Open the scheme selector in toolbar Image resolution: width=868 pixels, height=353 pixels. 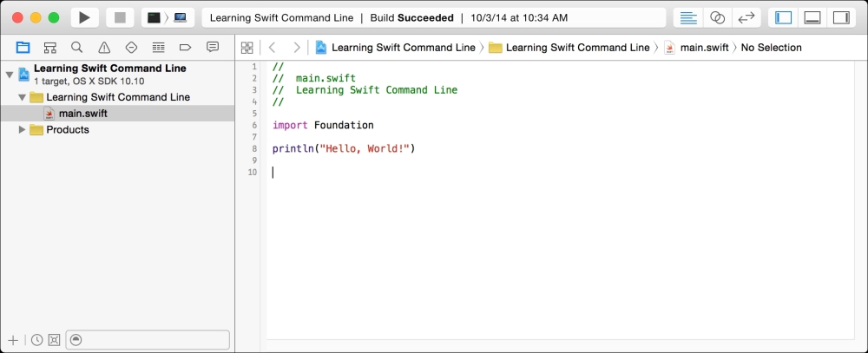(x=154, y=17)
